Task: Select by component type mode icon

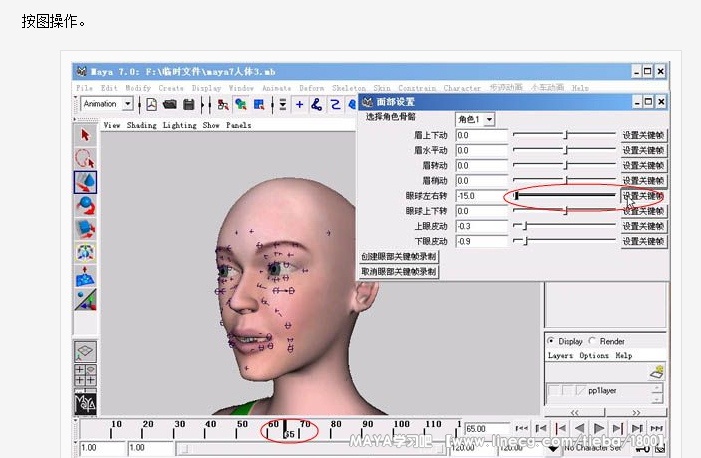Action: click(x=259, y=104)
